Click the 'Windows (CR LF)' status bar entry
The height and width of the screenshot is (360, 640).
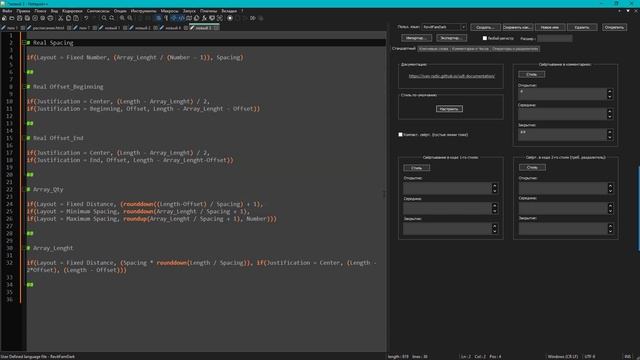(x=562, y=357)
